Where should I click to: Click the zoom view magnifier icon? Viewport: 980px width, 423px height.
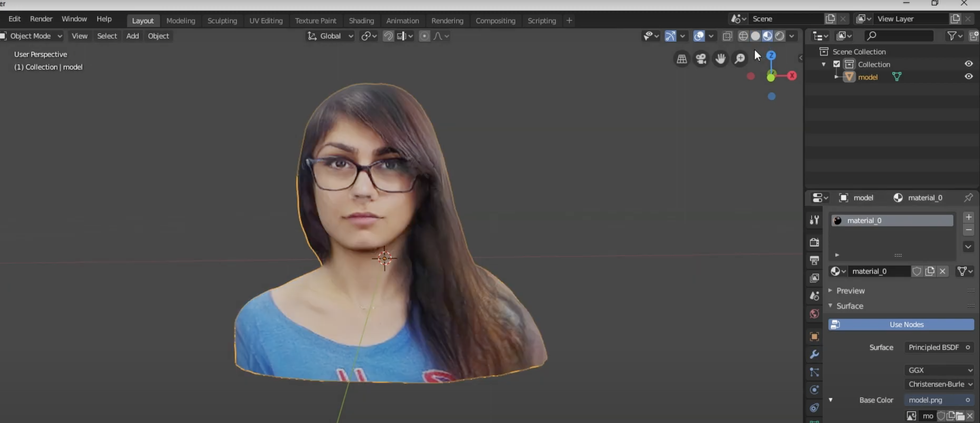pyautogui.click(x=740, y=59)
